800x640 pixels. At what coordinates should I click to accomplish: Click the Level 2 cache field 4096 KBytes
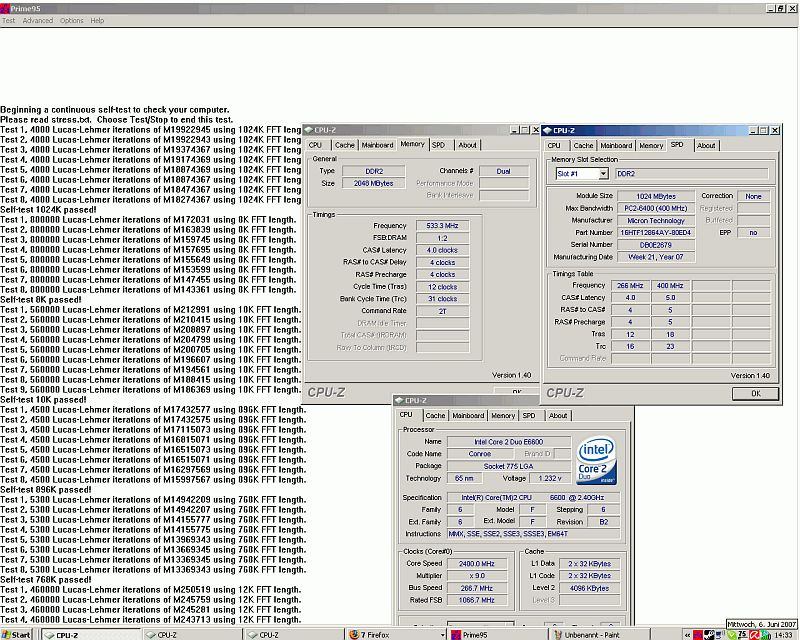coord(590,588)
